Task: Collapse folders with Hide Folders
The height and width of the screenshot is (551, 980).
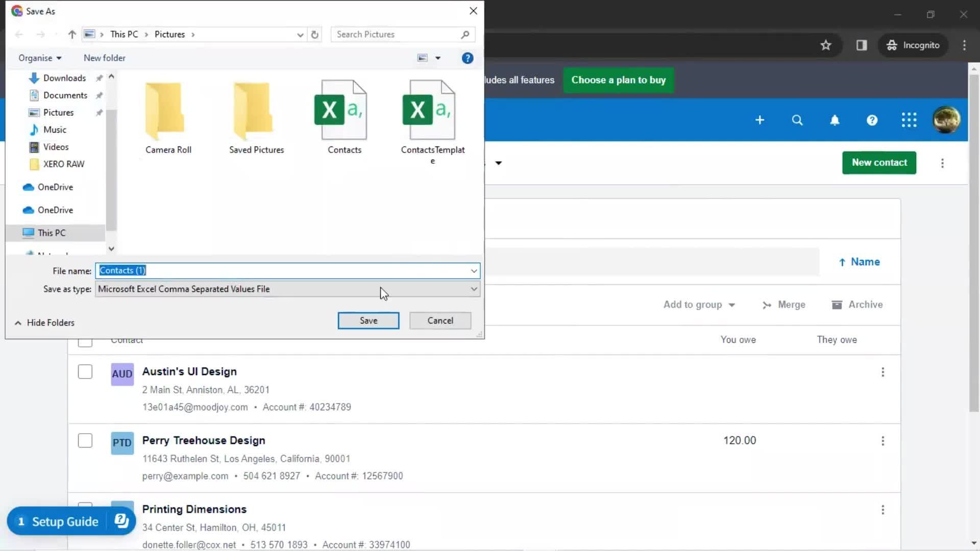Action: point(44,322)
